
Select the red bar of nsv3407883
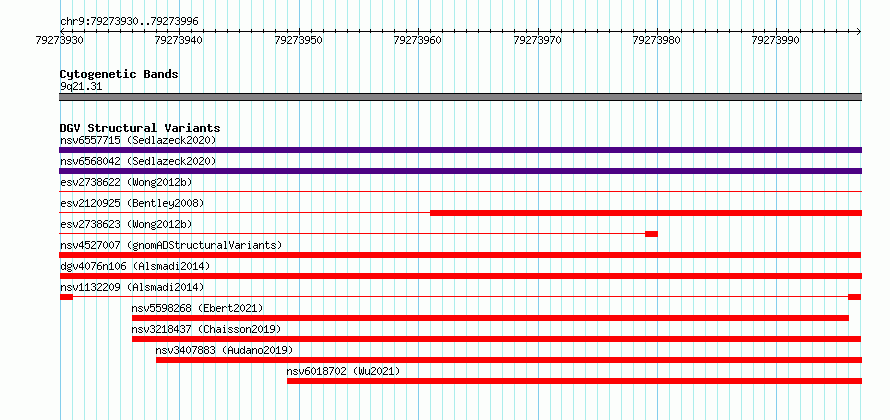point(509,360)
